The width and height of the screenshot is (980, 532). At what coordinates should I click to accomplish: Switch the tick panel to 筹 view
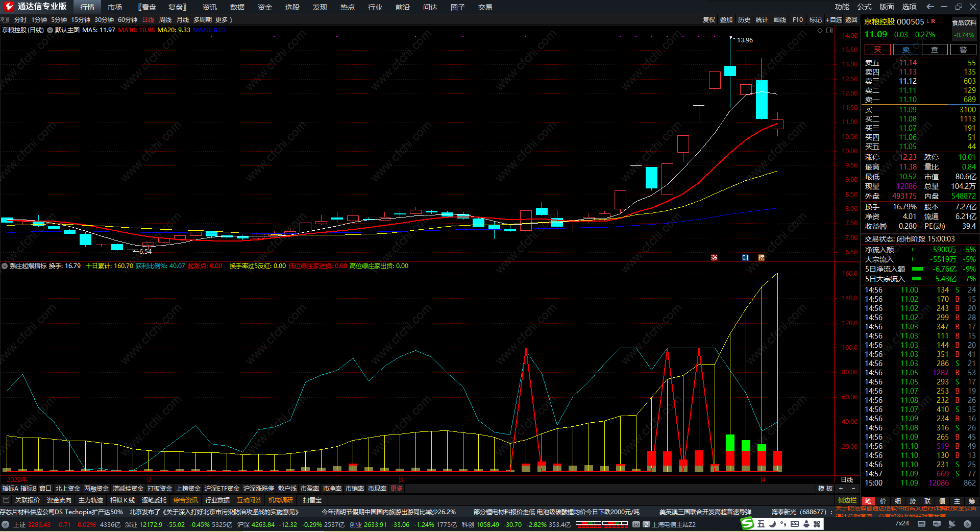coord(971,501)
